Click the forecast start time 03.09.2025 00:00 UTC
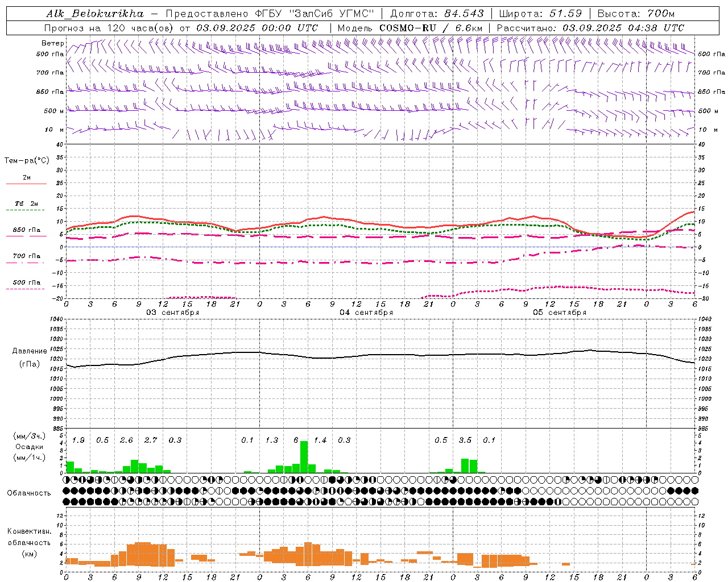The width and height of the screenshot is (728, 582). [257, 28]
